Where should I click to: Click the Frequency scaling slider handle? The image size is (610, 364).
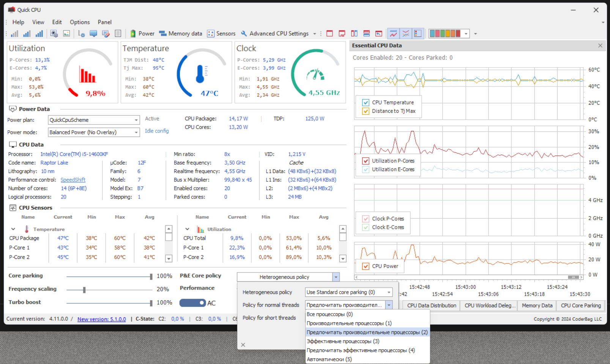coord(84,290)
